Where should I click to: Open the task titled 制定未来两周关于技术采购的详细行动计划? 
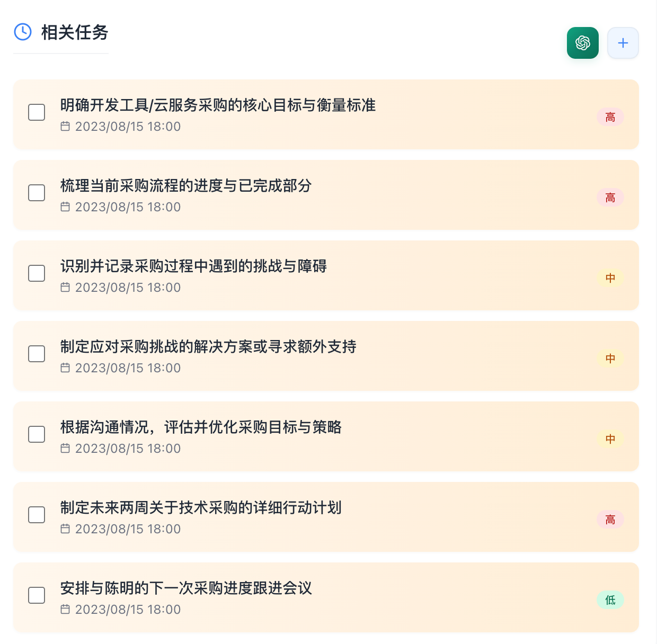tap(201, 508)
